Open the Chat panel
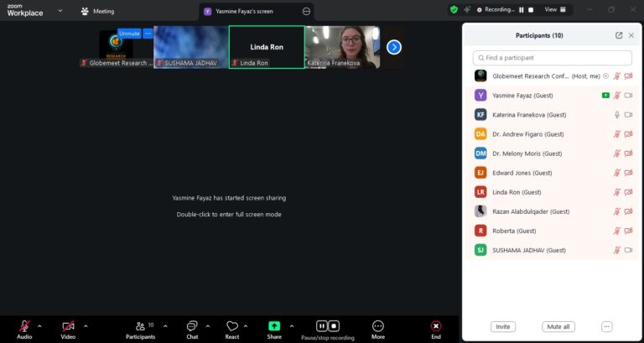Image resolution: width=644 pixels, height=343 pixels. click(x=192, y=326)
